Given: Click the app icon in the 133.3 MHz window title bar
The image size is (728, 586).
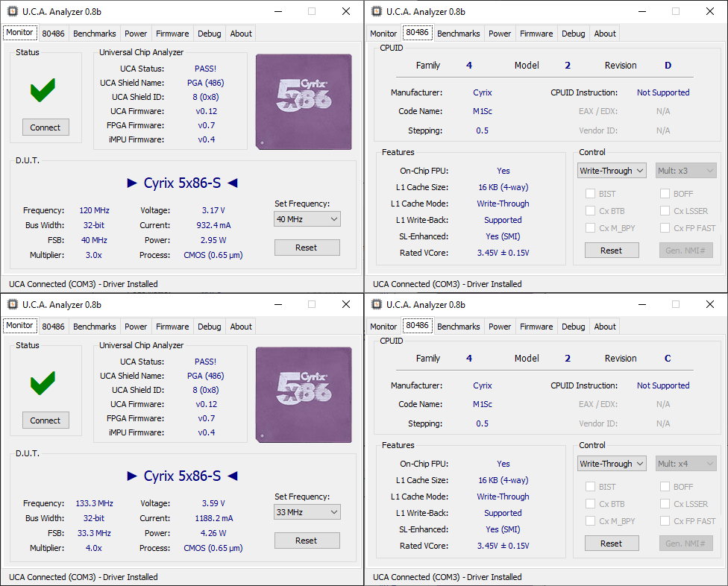Looking at the screenshot, I should click(13, 304).
